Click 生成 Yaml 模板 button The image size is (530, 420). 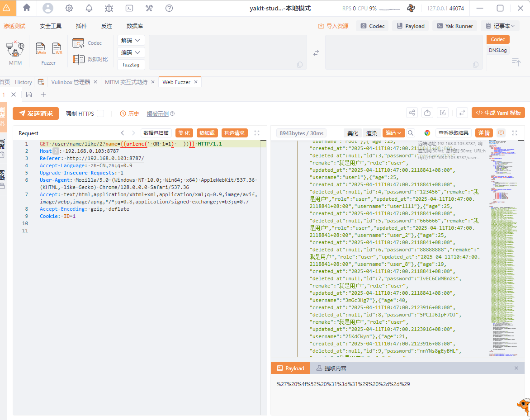click(x=498, y=113)
